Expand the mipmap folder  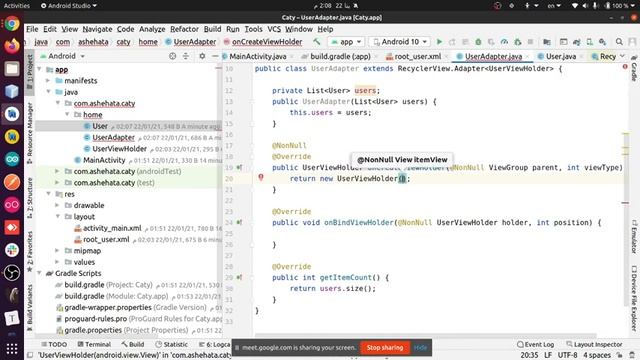coord(58,251)
